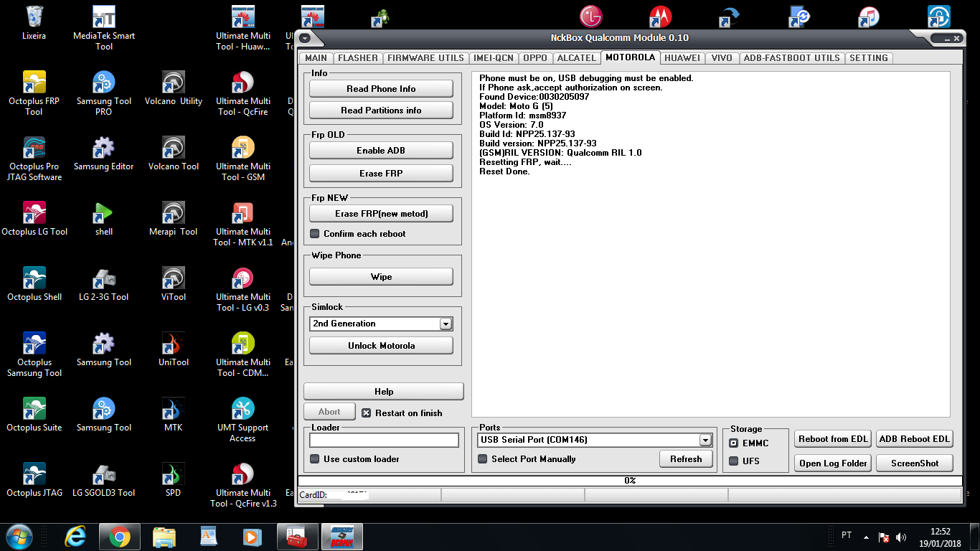Check Select Port Manually option
980x551 pixels.
pyautogui.click(x=482, y=458)
